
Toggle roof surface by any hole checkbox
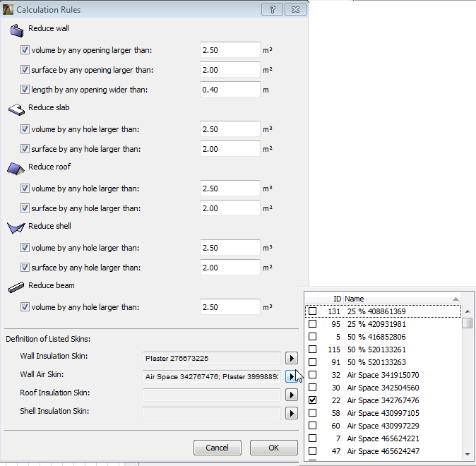click(x=25, y=208)
